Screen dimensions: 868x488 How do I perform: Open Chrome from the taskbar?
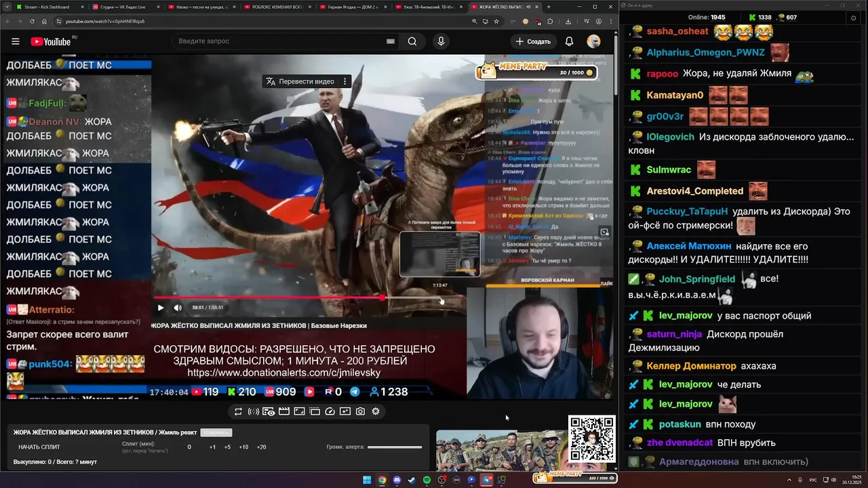(382, 480)
